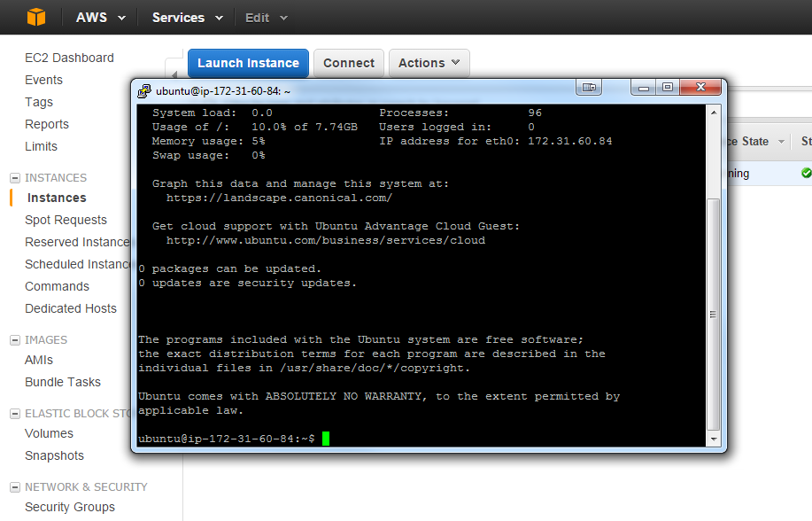Open Security Groups page
The height and width of the screenshot is (521, 812).
tap(70, 507)
